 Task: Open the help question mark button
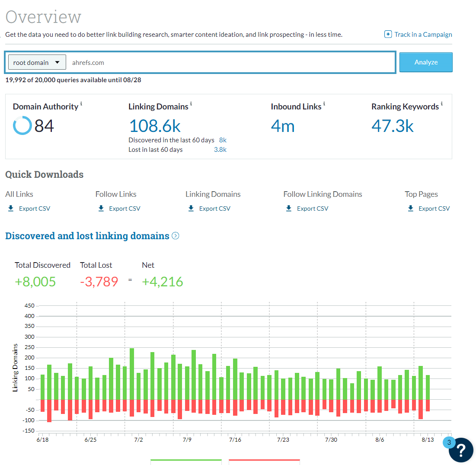click(x=461, y=450)
